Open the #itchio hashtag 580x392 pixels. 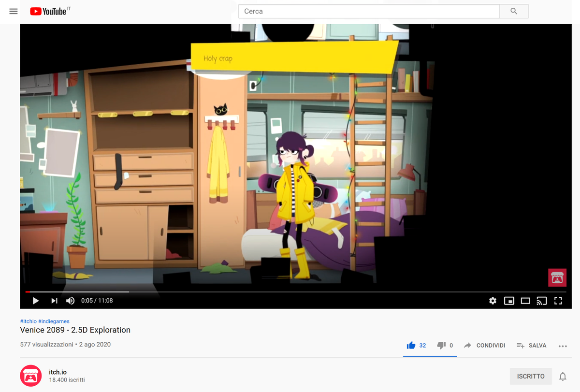[28, 321]
